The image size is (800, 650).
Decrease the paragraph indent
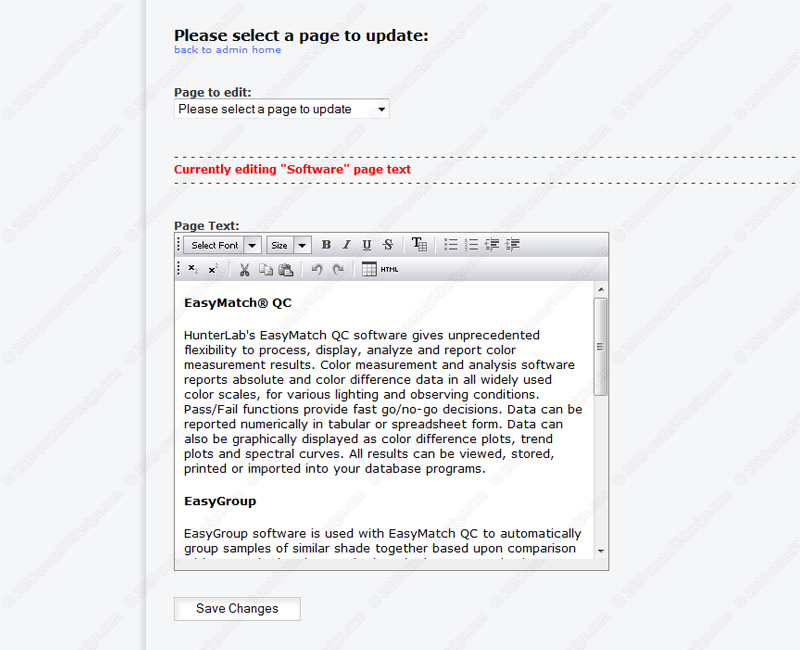(492, 245)
